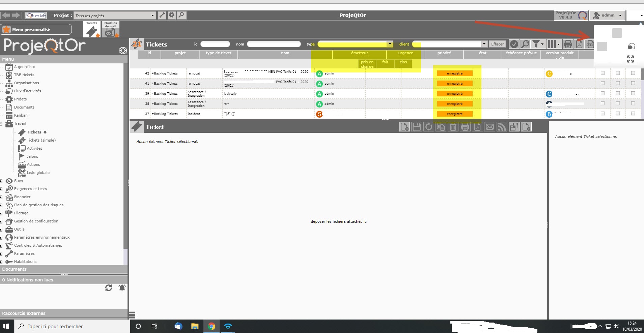This screenshot has width=644, height=333.
Task: Click the lifebuoy help icon near logo
Action: [x=123, y=51]
